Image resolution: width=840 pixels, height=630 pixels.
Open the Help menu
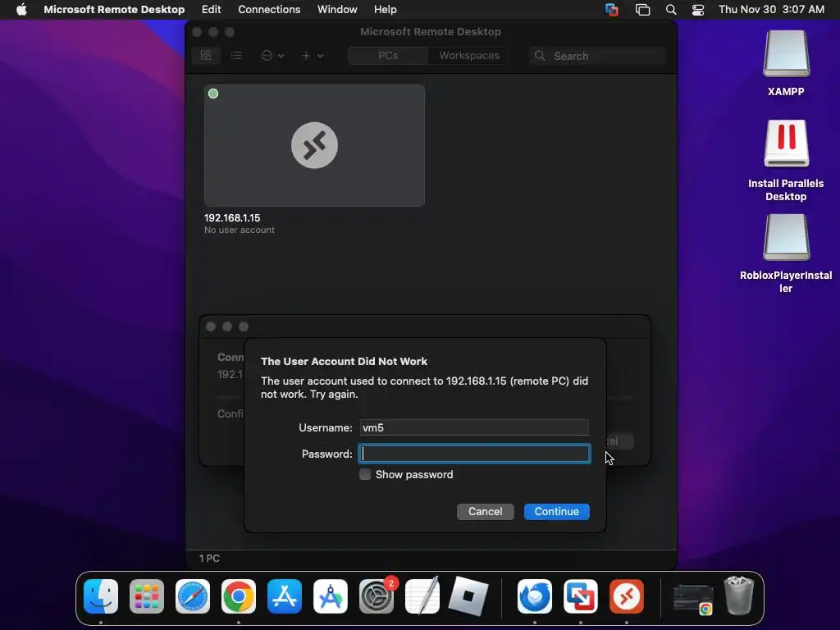click(x=386, y=10)
